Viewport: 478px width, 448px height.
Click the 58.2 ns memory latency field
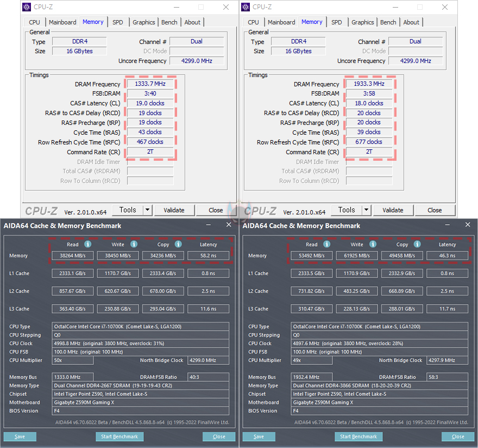[x=208, y=255]
